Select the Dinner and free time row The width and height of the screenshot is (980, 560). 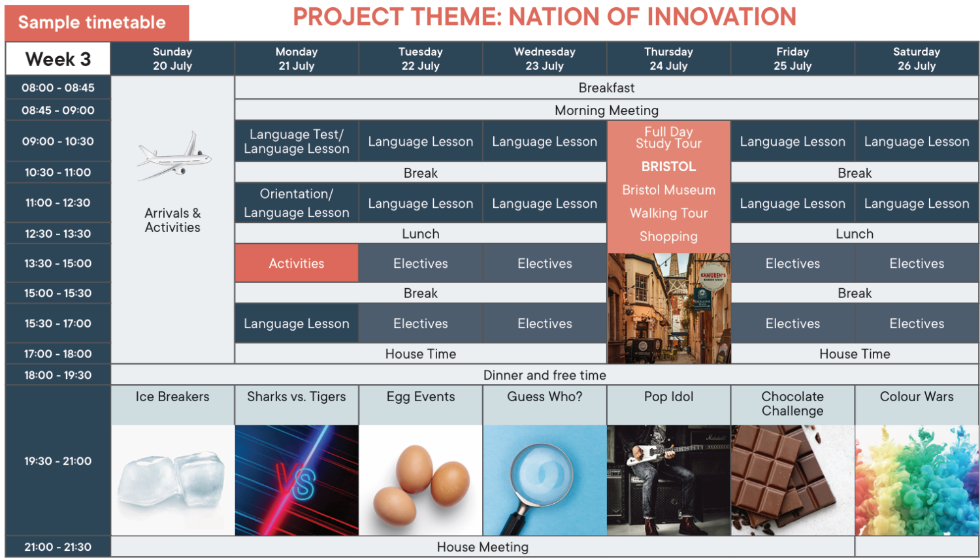click(x=545, y=375)
